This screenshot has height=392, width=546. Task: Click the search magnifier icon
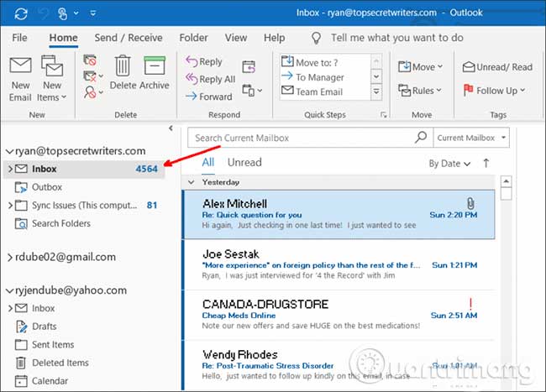tap(422, 138)
